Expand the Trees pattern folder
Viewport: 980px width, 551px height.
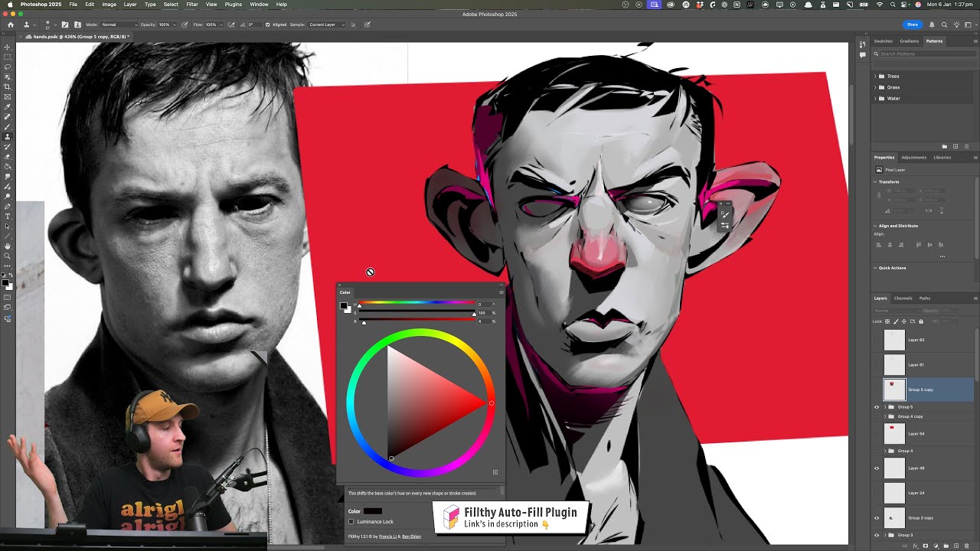point(875,77)
